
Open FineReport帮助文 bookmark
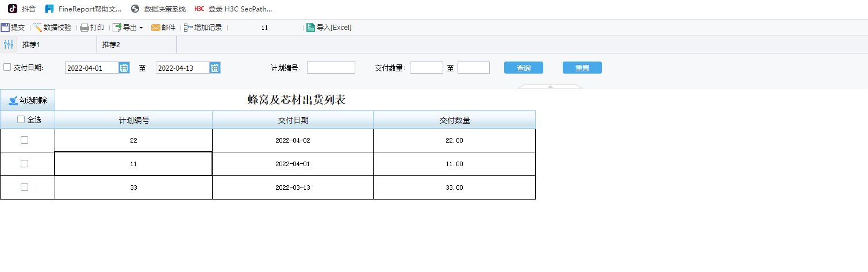click(83, 9)
